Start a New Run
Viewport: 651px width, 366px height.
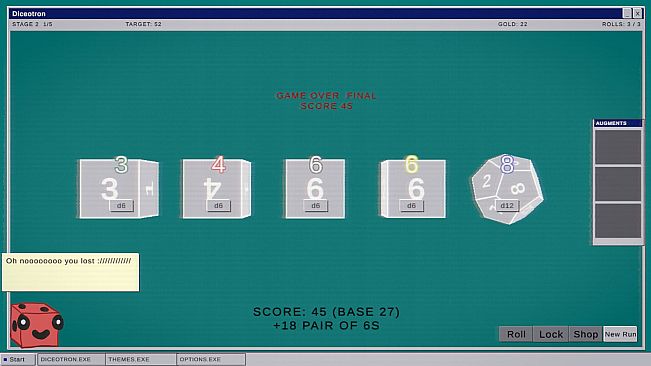pyautogui.click(x=620, y=334)
